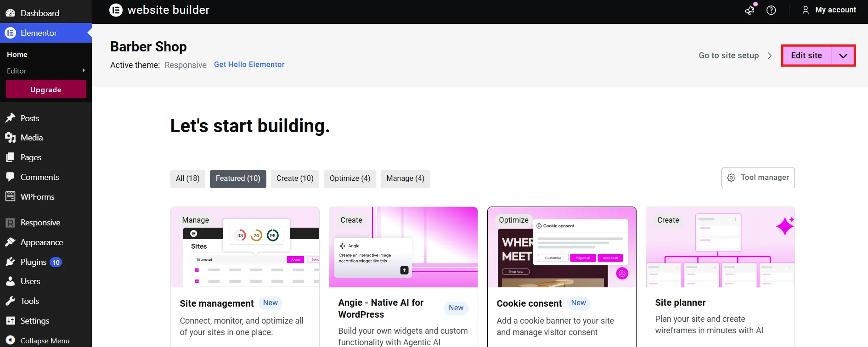Open the Dashboard icon in sidebar
Viewport: 868px width, 347px height.
10,13
